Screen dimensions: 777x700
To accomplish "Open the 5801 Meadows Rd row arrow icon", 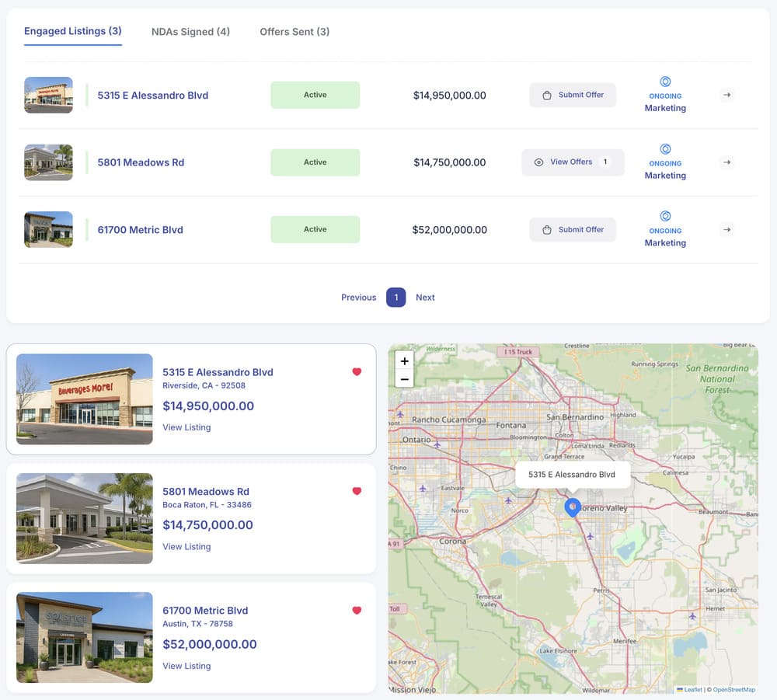I will (726, 162).
